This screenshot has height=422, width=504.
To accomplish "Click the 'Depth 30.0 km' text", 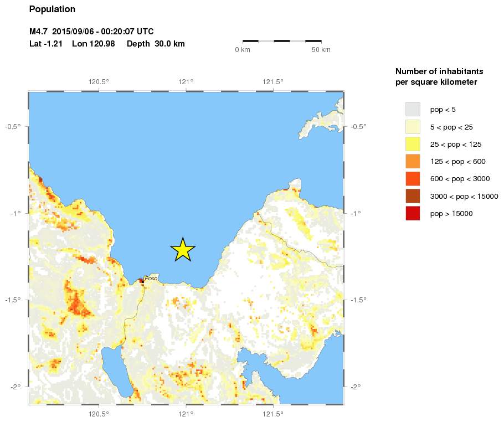I will click(156, 44).
